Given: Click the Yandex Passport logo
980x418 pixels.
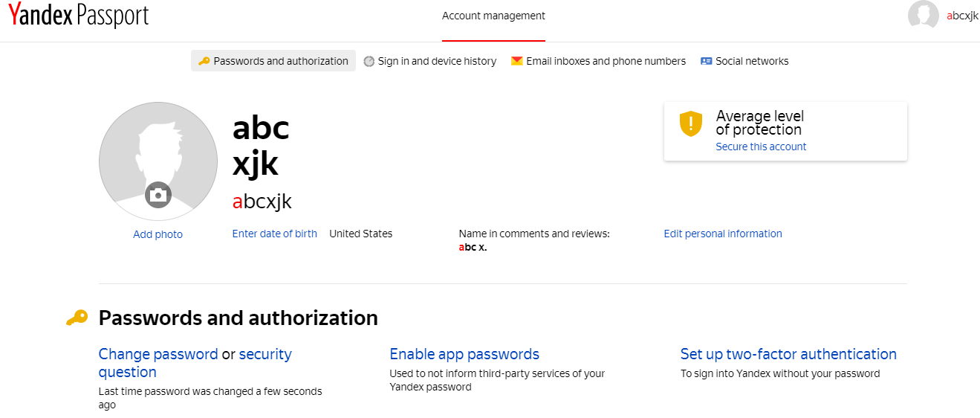Looking at the screenshot, I should point(79,16).
